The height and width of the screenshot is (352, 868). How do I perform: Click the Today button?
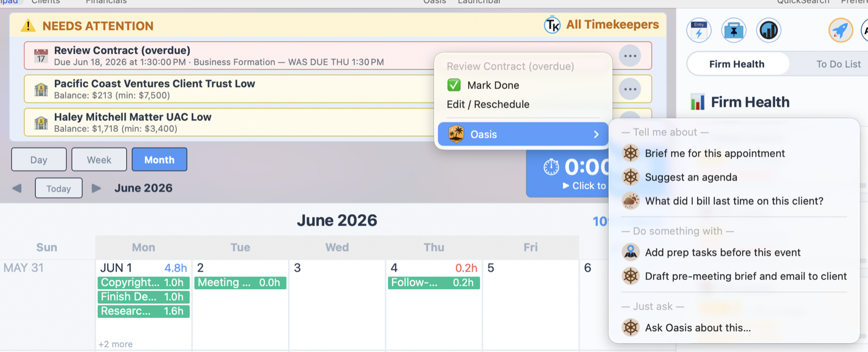pos(59,188)
